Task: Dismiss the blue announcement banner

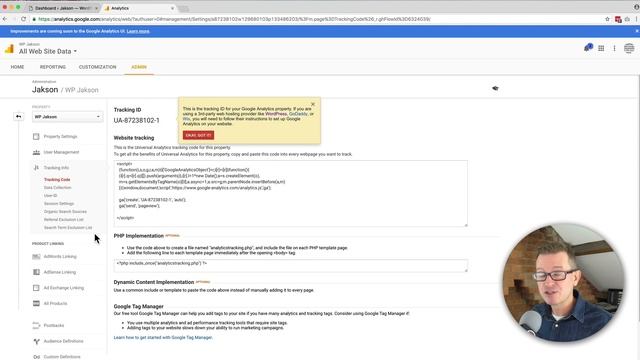Action: (636, 31)
